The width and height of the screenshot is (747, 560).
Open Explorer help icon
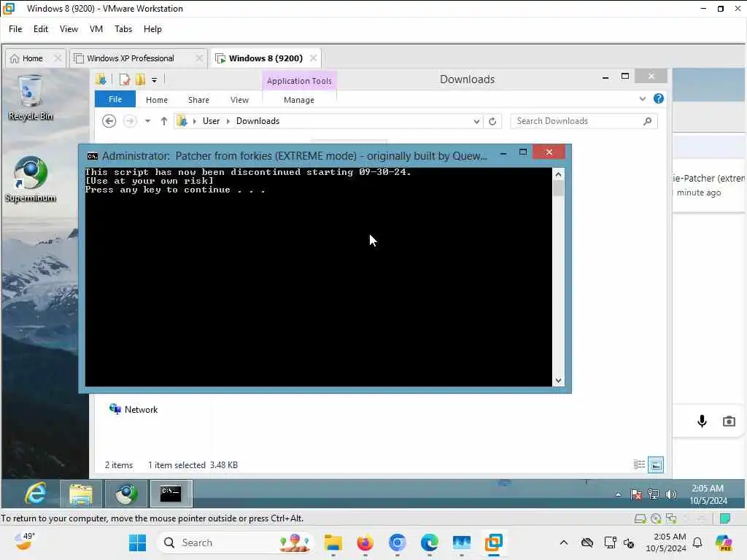[659, 98]
